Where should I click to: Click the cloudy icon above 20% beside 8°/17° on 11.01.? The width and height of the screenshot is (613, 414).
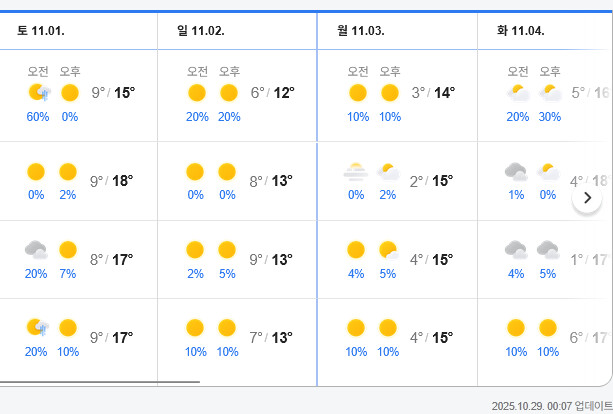click(36, 250)
